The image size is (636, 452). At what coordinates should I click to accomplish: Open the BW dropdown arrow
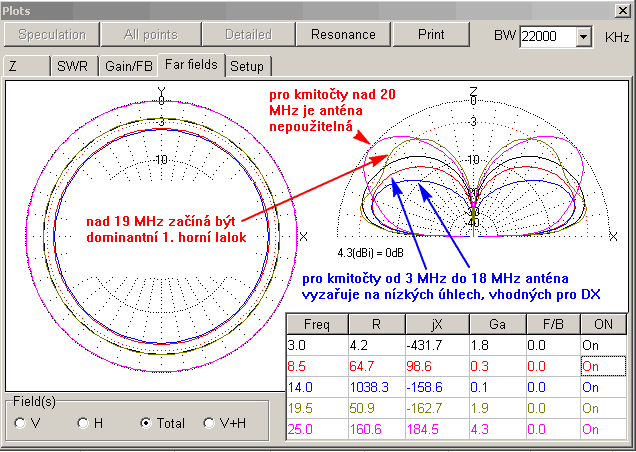point(584,37)
